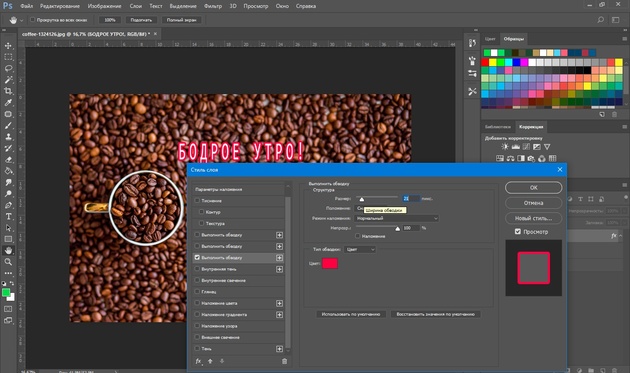Confirm layer style with OK

click(x=534, y=188)
